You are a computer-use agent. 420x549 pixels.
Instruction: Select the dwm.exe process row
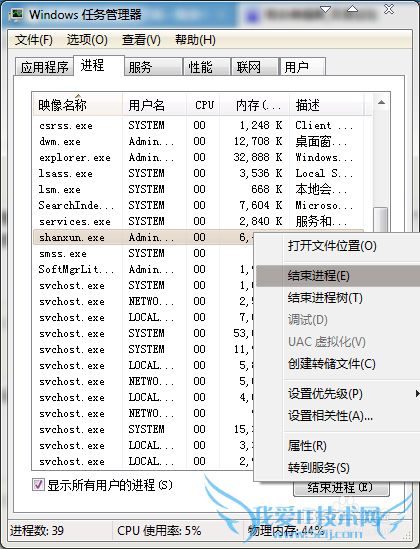198,141
